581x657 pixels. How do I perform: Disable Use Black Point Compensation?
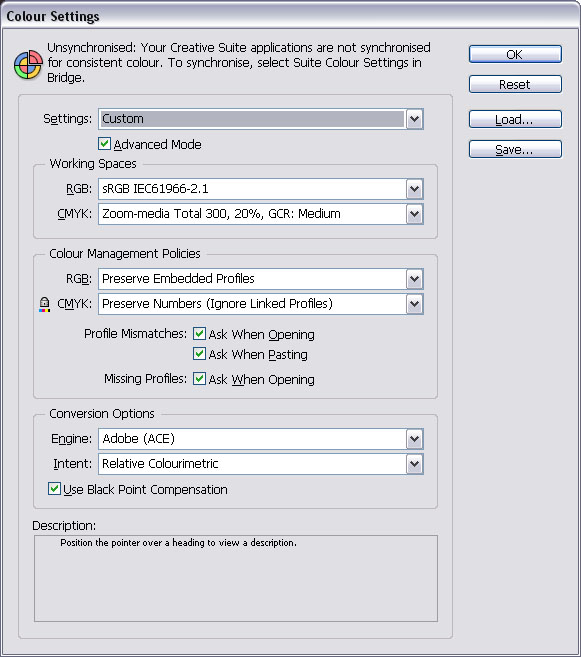(54, 489)
